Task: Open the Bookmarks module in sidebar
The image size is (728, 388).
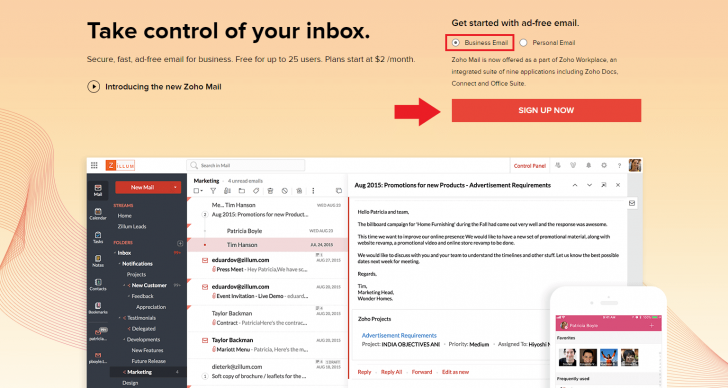Action: tap(98, 308)
